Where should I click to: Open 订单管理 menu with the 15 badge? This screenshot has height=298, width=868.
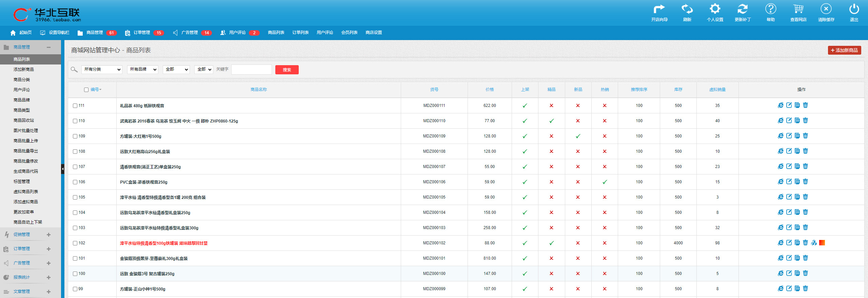click(144, 33)
